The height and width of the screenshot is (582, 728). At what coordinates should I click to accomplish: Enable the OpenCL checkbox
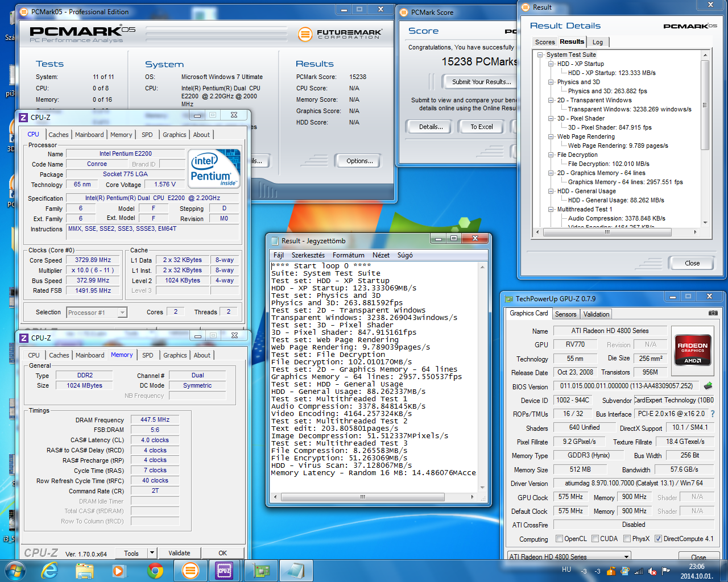(559, 539)
